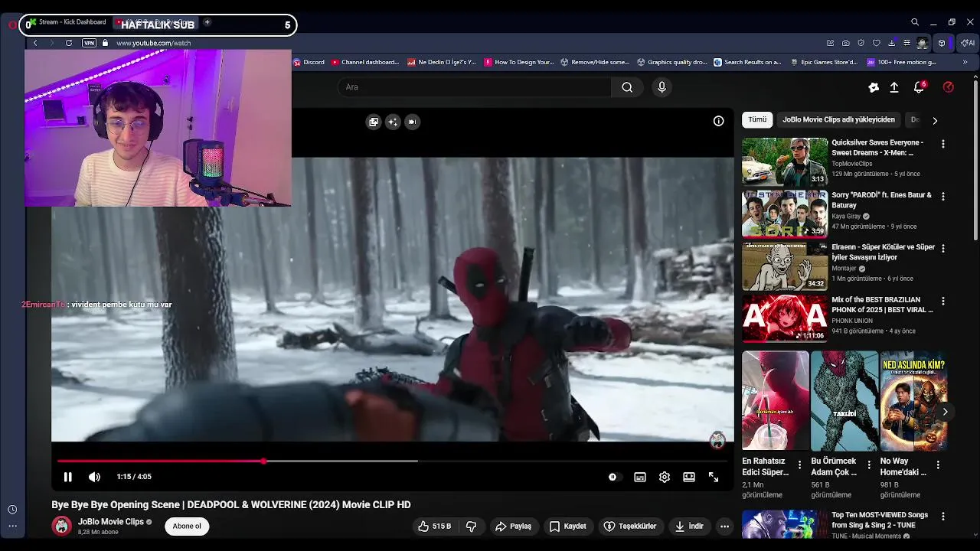Mute the video volume speaker icon
980x551 pixels.
coord(94,477)
